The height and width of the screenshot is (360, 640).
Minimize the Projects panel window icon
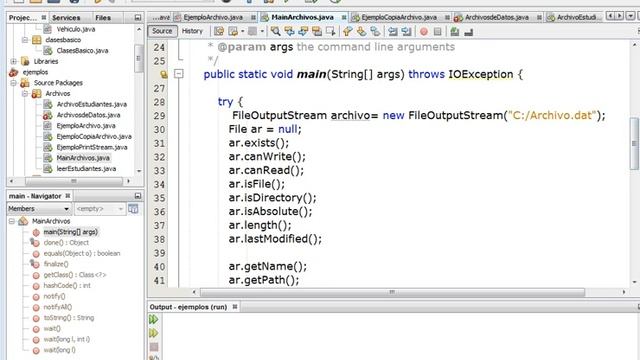click(x=138, y=18)
